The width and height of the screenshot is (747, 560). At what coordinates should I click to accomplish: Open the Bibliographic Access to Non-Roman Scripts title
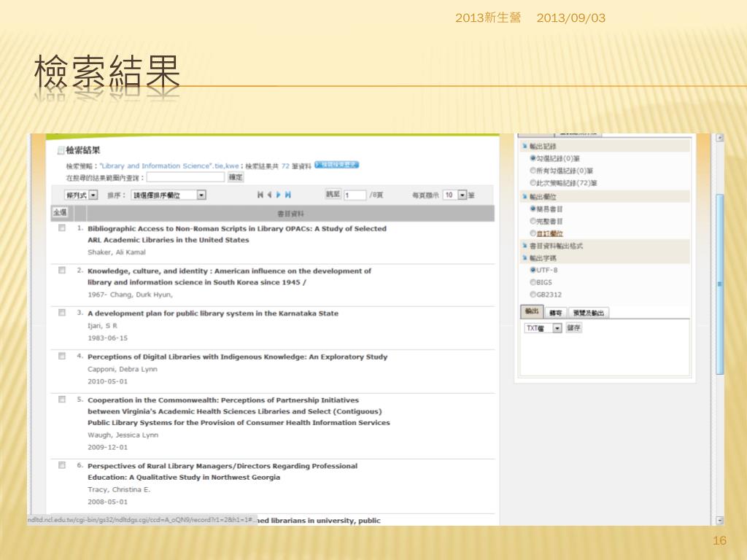(237, 234)
